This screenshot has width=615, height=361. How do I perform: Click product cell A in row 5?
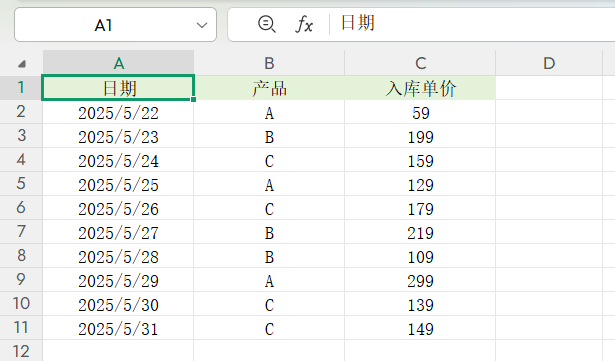(269, 184)
